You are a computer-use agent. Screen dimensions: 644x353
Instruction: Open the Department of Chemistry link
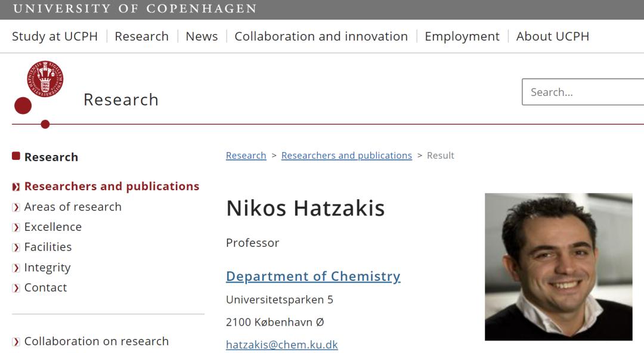[x=313, y=277]
